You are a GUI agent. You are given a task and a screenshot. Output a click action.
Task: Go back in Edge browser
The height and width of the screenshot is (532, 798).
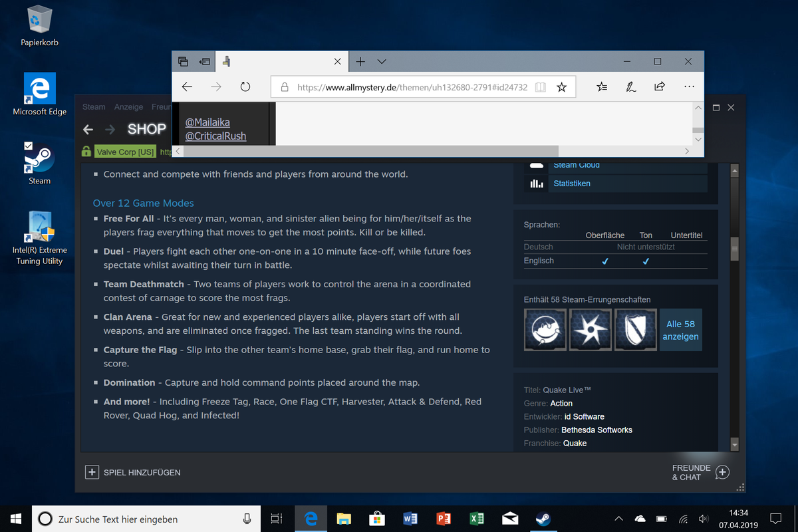(x=187, y=86)
